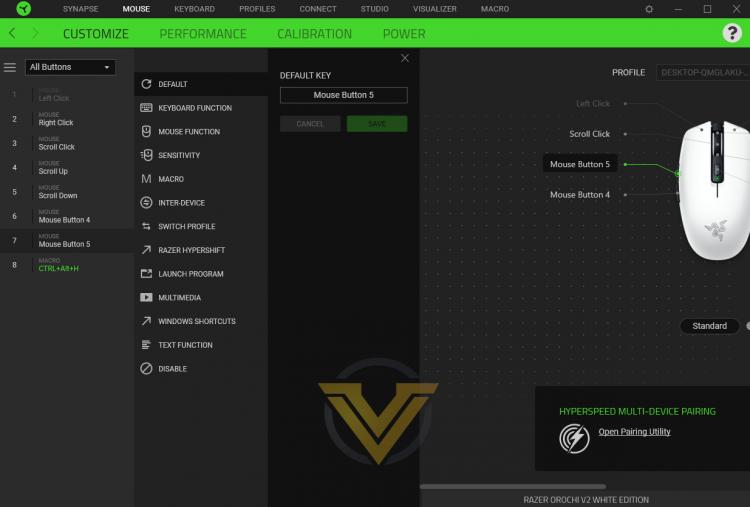Expand the All Buttons dropdown
The height and width of the screenshot is (507, 750).
(70, 67)
